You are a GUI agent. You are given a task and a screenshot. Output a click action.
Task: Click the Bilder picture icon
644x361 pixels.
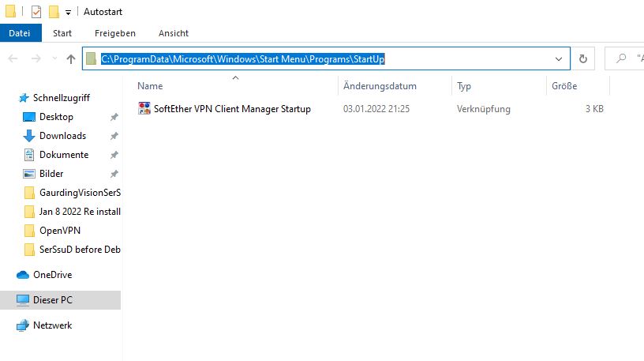coord(28,174)
